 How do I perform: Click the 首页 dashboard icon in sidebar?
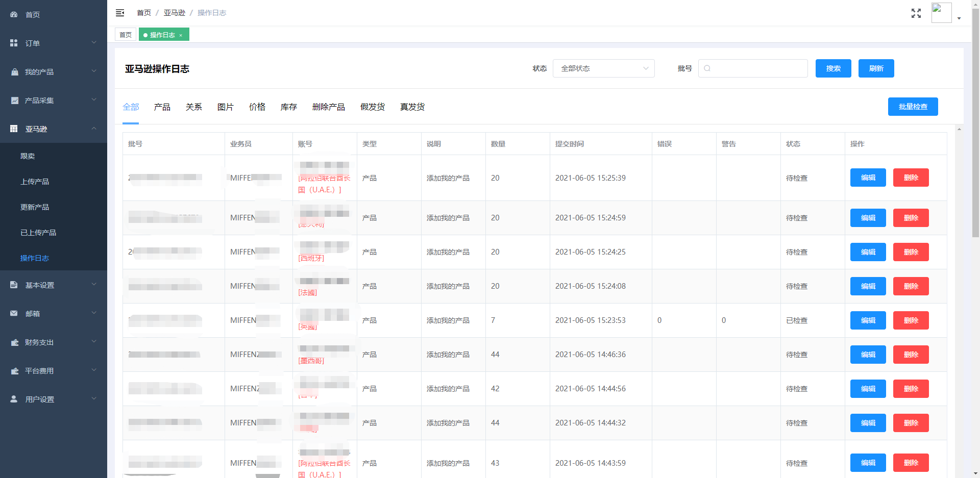pos(14,15)
